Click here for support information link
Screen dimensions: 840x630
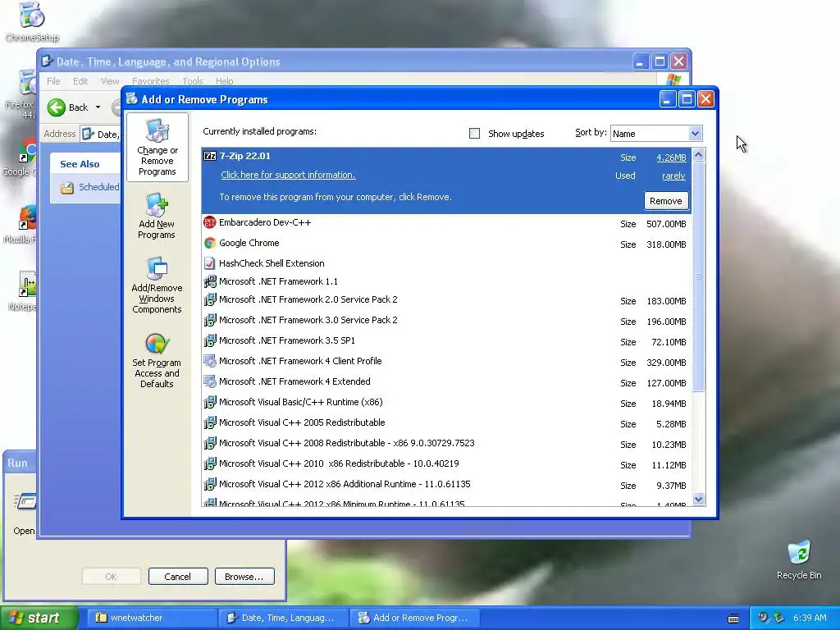tap(288, 175)
